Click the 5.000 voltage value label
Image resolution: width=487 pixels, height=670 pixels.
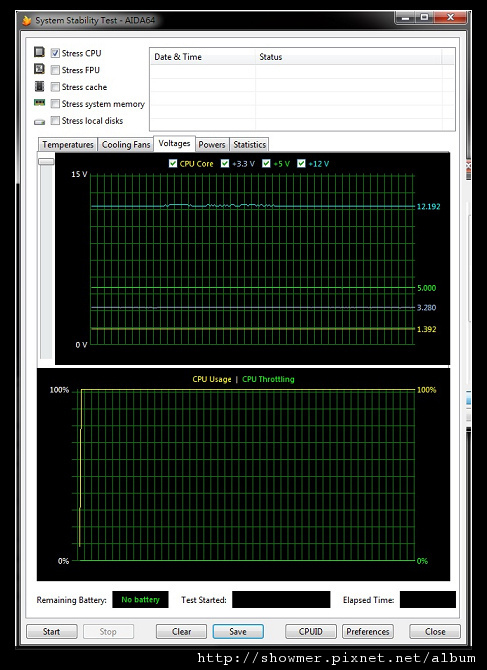tap(426, 288)
